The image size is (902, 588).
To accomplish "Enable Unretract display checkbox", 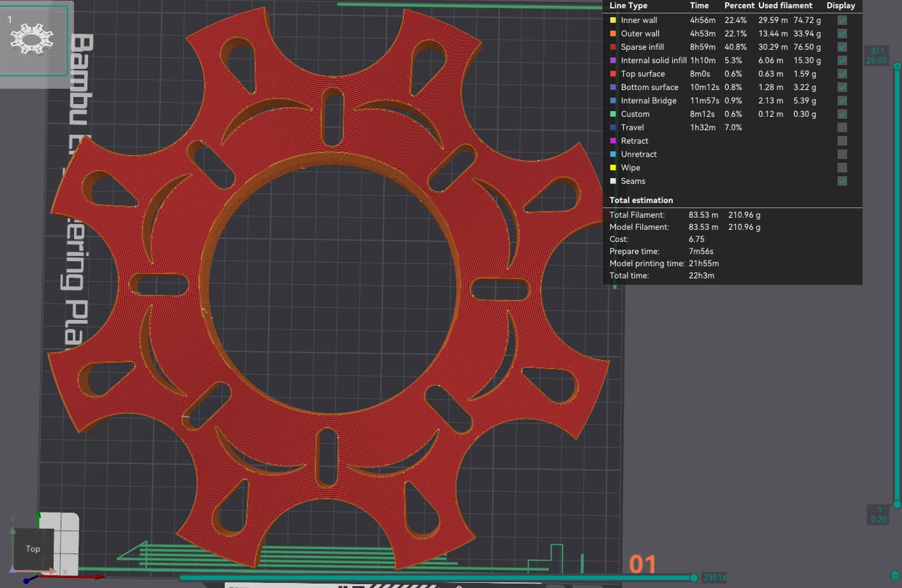I will tap(842, 155).
